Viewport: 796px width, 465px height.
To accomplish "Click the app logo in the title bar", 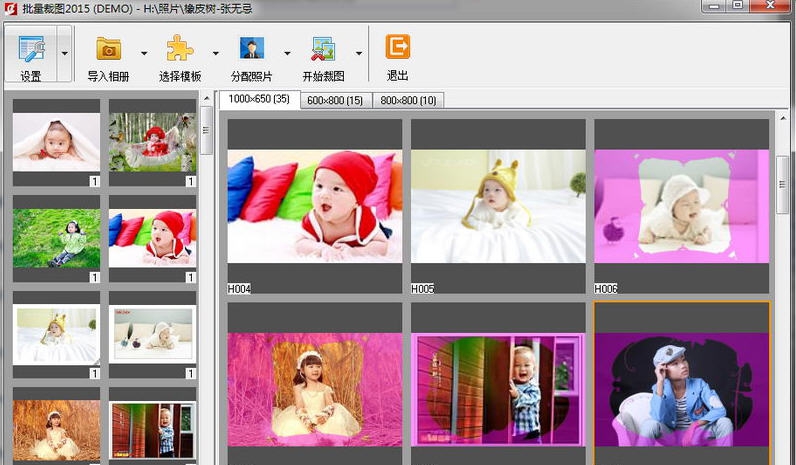I will click(x=10, y=8).
